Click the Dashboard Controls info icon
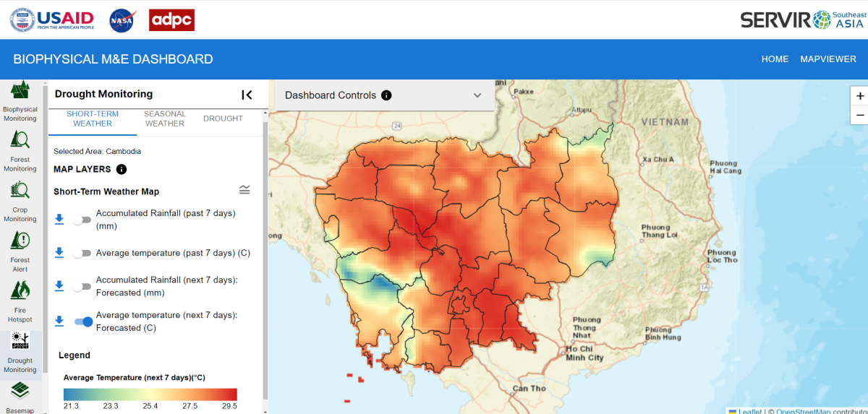Screen dimensions: 868x414 point(386,95)
